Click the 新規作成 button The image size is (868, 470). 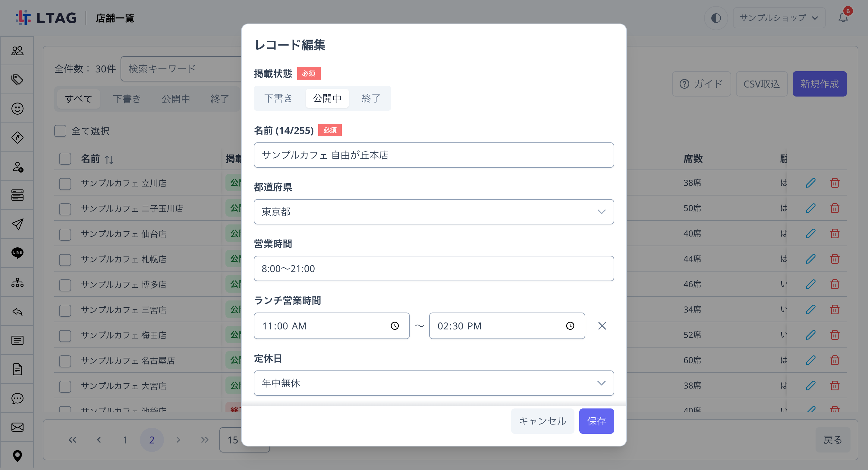819,84
